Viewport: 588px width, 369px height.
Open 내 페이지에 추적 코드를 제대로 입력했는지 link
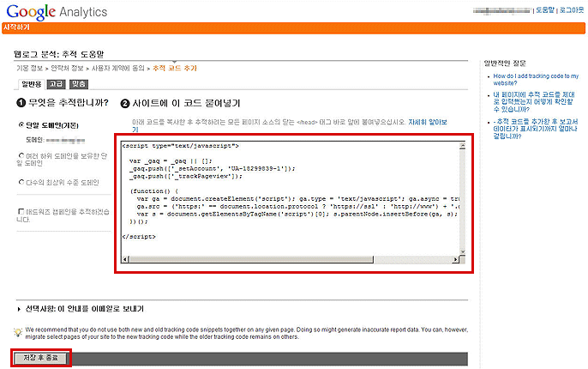[534, 102]
